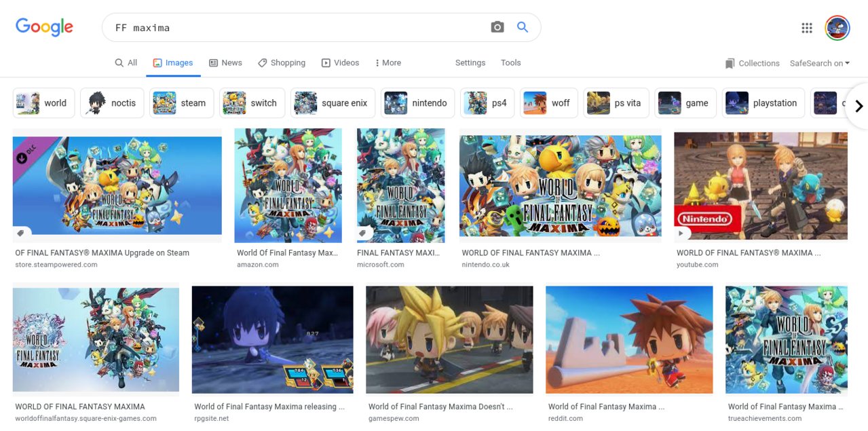Open the amazon.com cover art image
Image resolution: width=868 pixels, height=431 pixels.
point(289,185)
